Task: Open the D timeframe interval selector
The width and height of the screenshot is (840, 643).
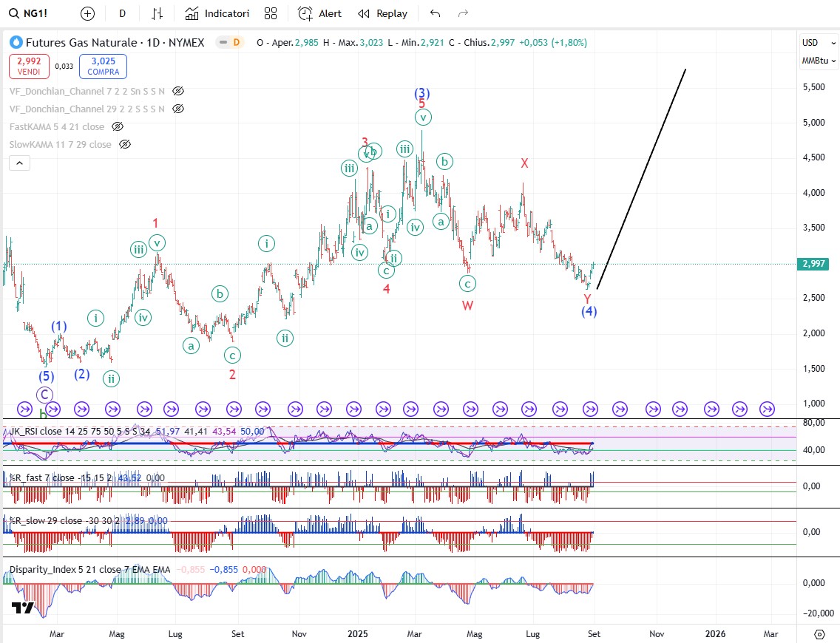Action: click(122, 13)
